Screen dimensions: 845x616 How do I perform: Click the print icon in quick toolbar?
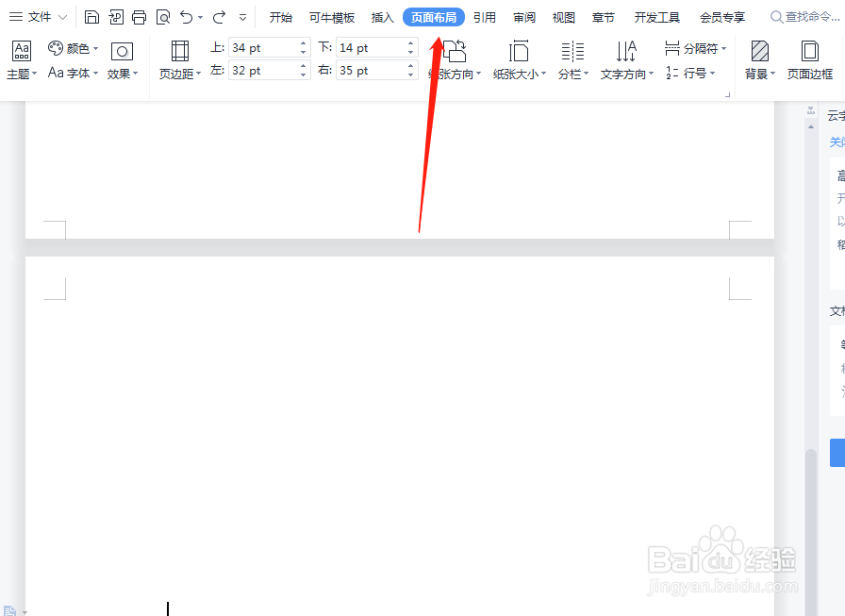(x=139, y=16)
